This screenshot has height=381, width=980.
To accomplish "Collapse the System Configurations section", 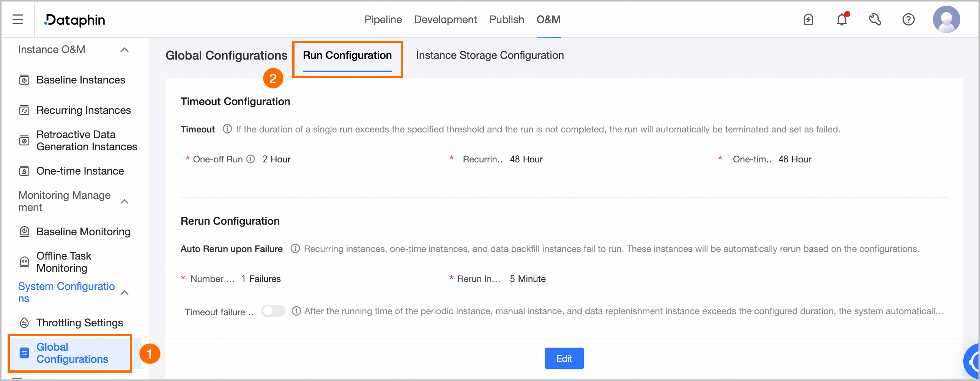I will 124,293.
